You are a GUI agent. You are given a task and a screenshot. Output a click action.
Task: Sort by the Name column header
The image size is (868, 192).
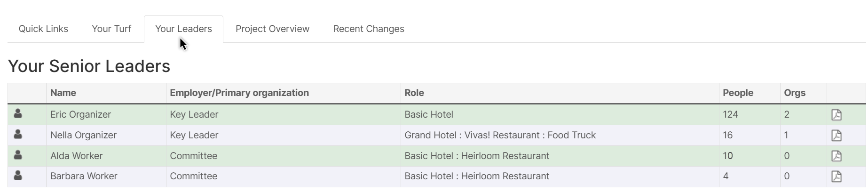click(x=63, y=93)
